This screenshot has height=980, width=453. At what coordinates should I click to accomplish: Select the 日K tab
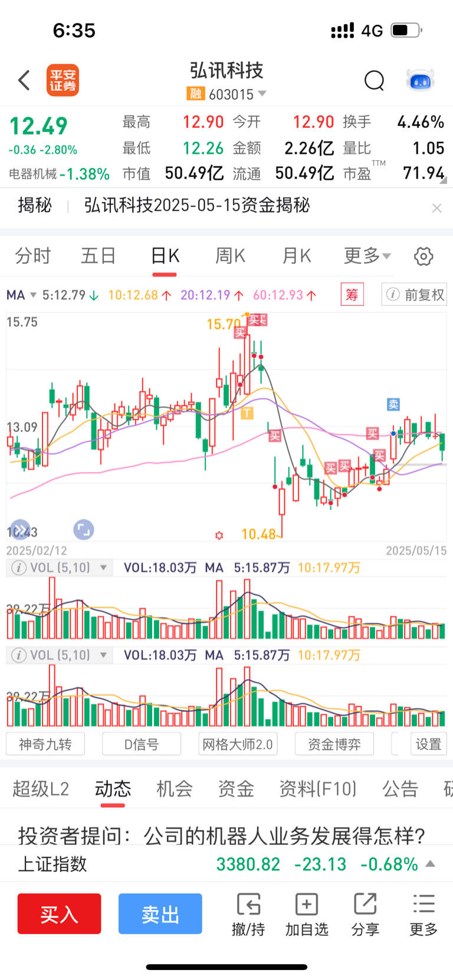pyautogui.click(x=165, y=256)
